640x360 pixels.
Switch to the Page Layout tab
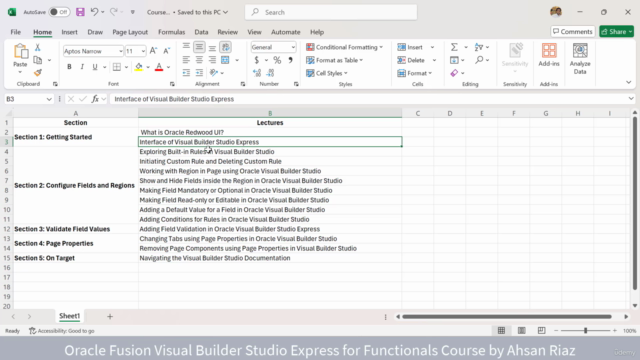pos(130,32)
